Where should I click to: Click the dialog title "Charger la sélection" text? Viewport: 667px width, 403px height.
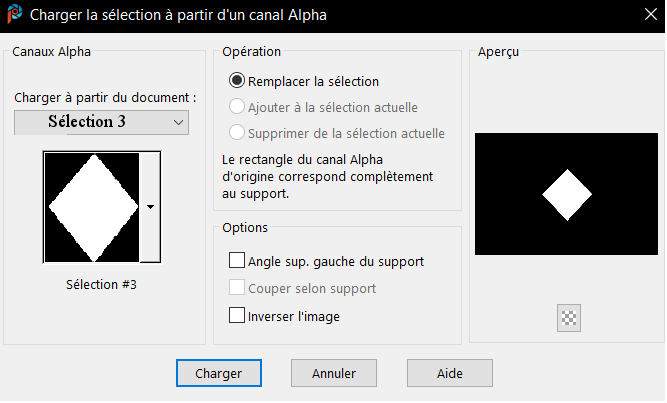click(x=179, y=15)
